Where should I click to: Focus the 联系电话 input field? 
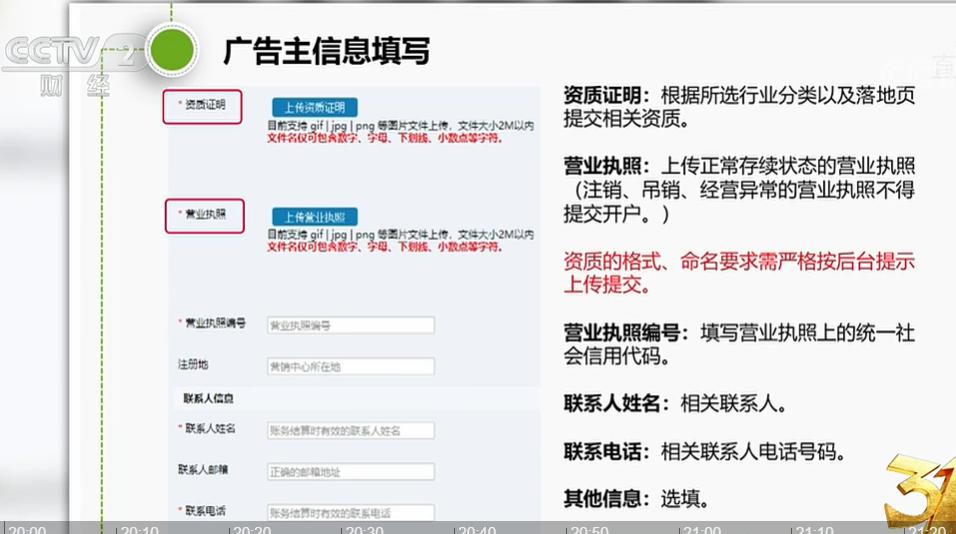tap(351, 513)
